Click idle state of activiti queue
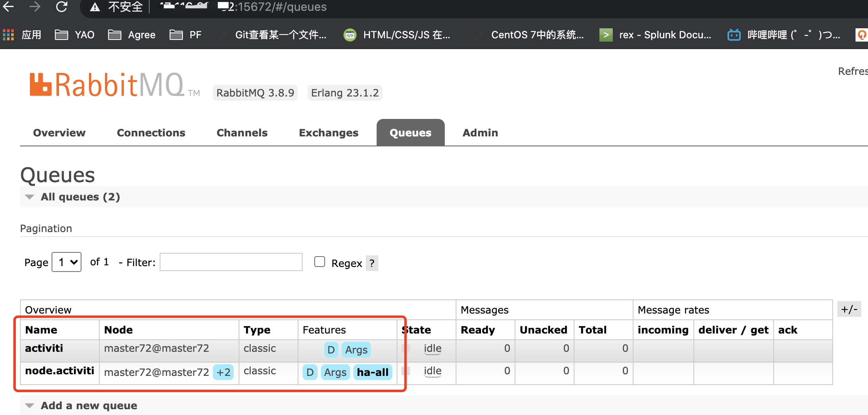 click(x=432, y=348)
